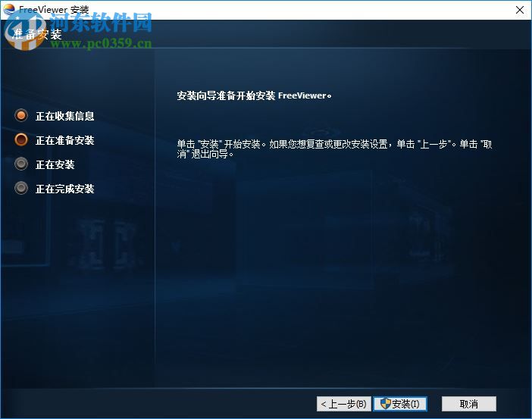Viewport: 532px width, 419px height.
Task: Click the heading 安装向导准备开始安装 FreeViewer
Action: coord(254,95)
